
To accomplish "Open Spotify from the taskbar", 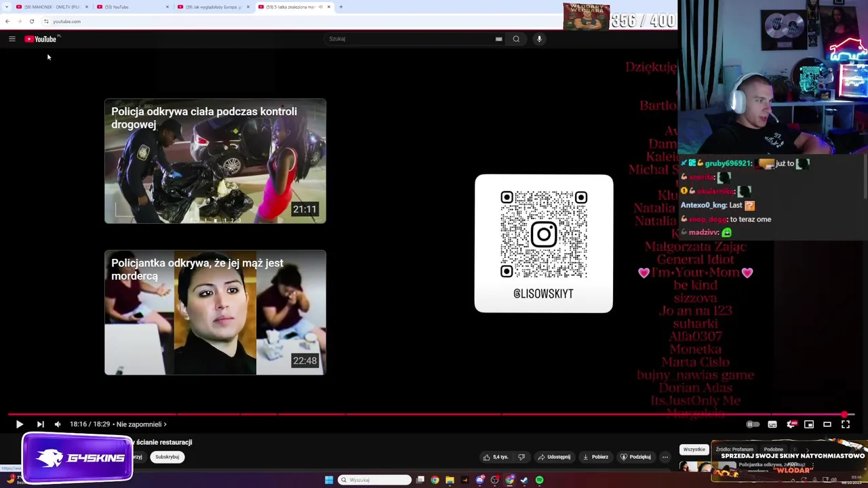I will pyautogui.click(x=539, y=480).
